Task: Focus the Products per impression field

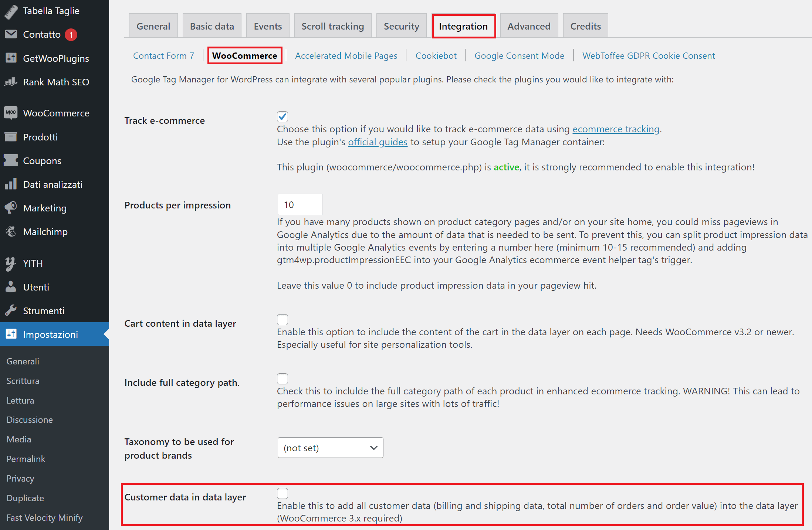Action: click(300, 204)
